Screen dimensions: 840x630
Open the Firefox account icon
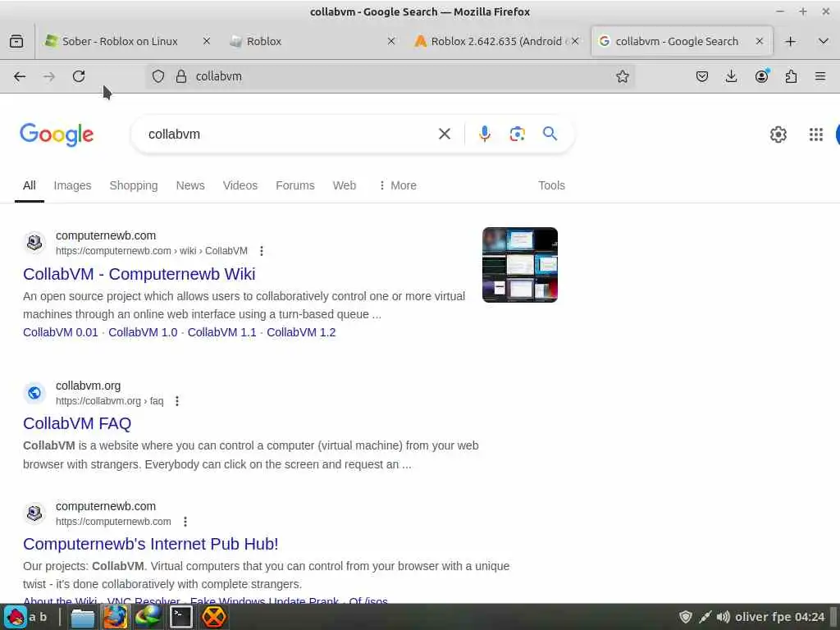click(761, 76)
